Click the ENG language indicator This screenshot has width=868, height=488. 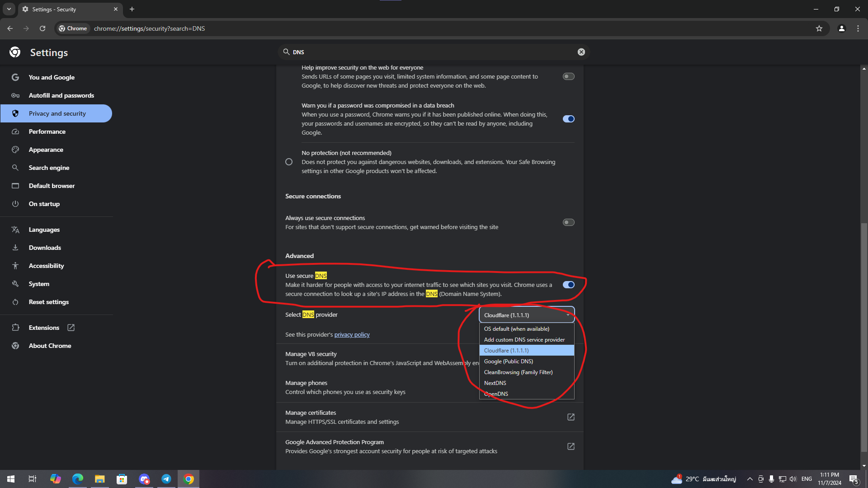(x=807, y=479)
